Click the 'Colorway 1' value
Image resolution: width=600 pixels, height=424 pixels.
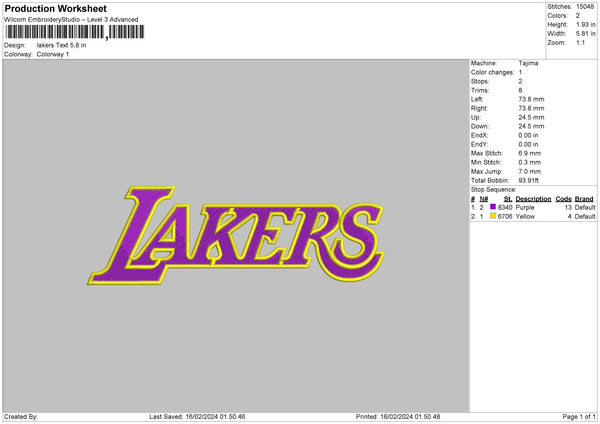click(53, 54)
